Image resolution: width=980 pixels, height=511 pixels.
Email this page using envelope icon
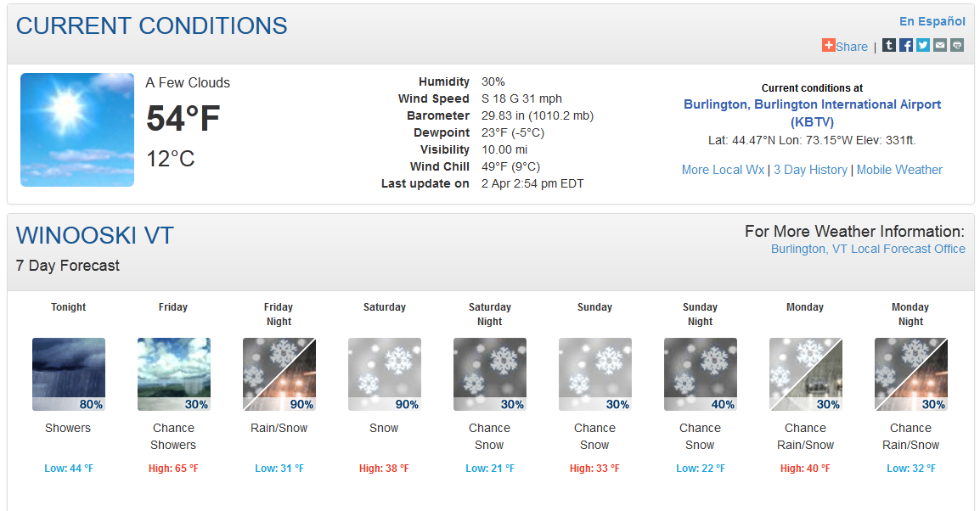(940, 45)
